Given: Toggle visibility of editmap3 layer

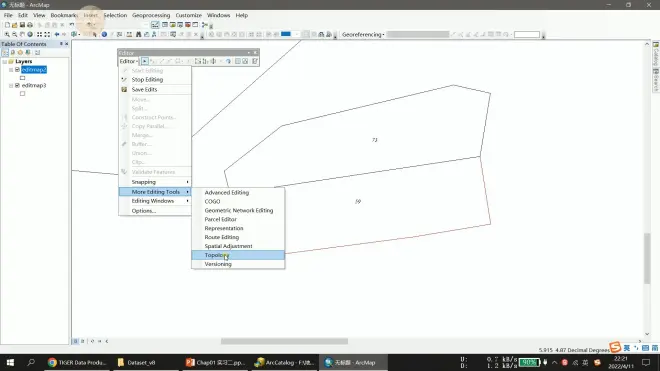Looking at the screenshot, I should [x=17, y=85].
